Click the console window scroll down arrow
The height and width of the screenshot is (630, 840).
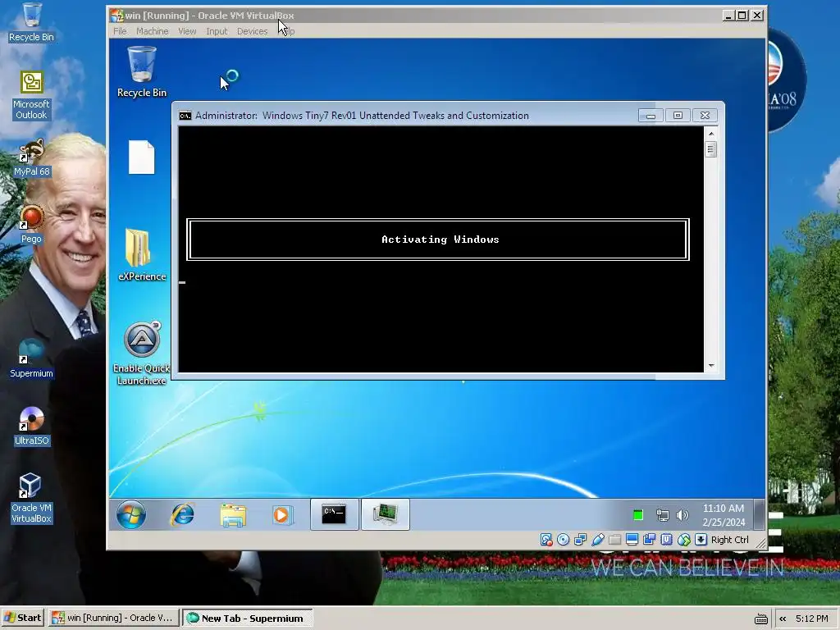point(711,365)
